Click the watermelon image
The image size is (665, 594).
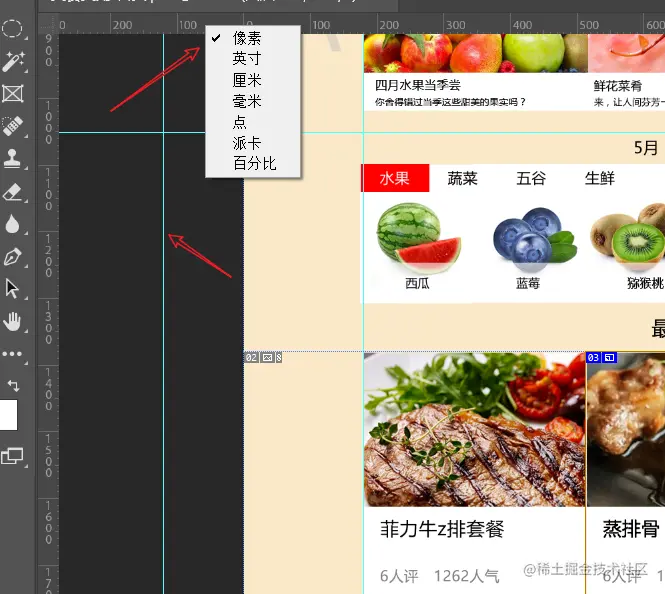tap(418, 237)
